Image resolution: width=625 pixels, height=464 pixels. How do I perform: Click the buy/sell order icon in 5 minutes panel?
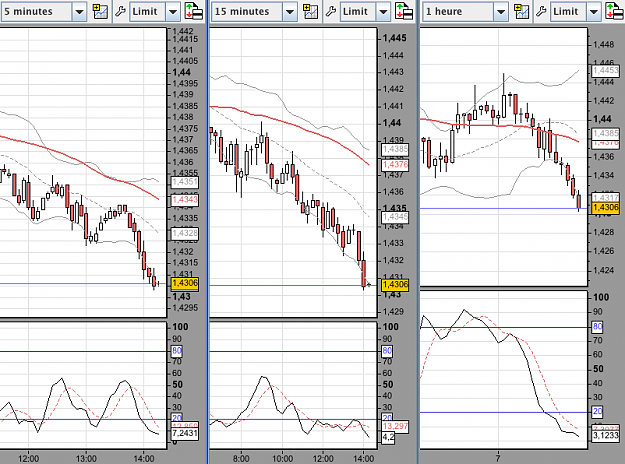(x=194, y=12)
